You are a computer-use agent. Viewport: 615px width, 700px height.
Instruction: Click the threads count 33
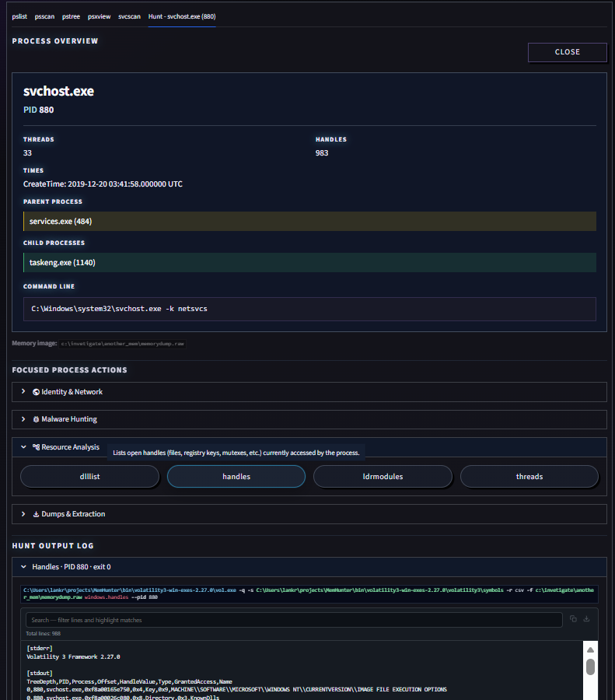27,153
